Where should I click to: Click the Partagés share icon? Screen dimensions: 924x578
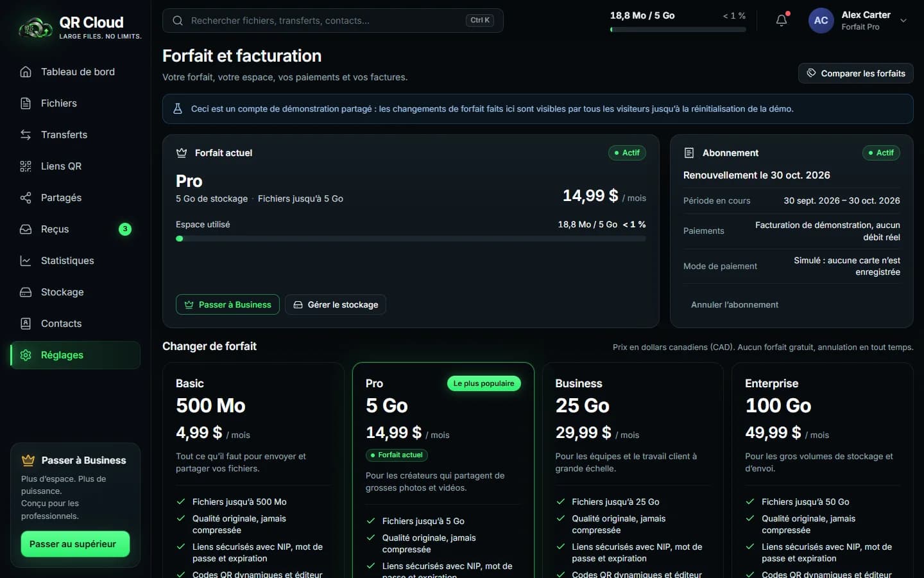coord(26,198)
